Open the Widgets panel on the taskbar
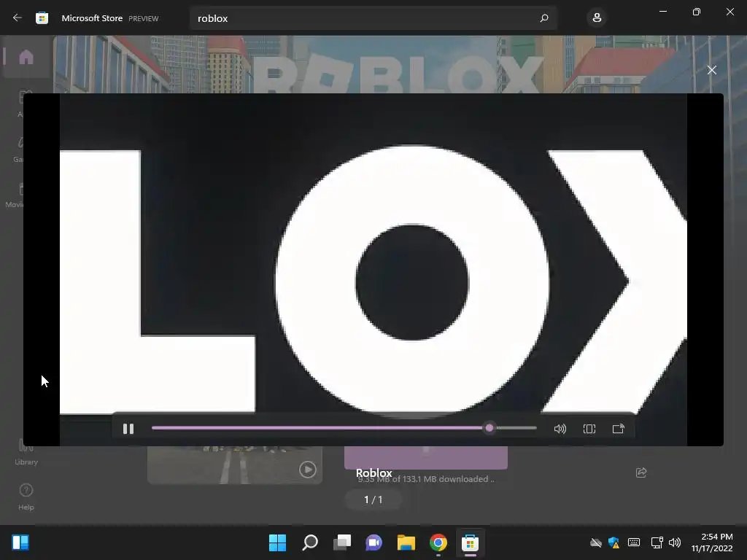This screenshot has width=747, height=560. [x=20, y=542]
